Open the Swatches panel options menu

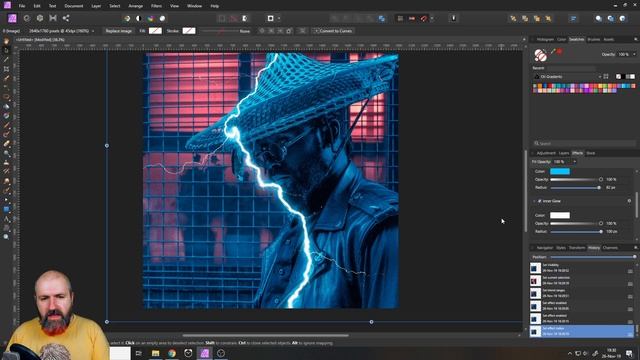636,39
